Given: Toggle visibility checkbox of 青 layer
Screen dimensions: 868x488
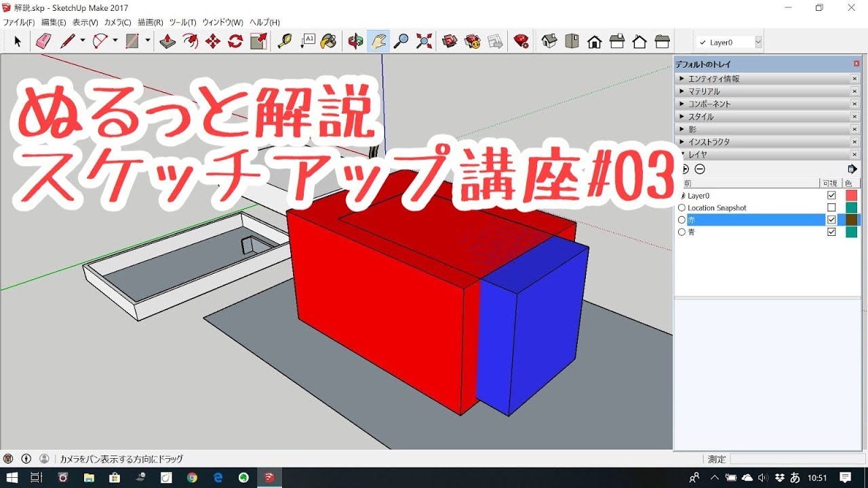Looking at the screenshot, I should [x=831, y=232].
